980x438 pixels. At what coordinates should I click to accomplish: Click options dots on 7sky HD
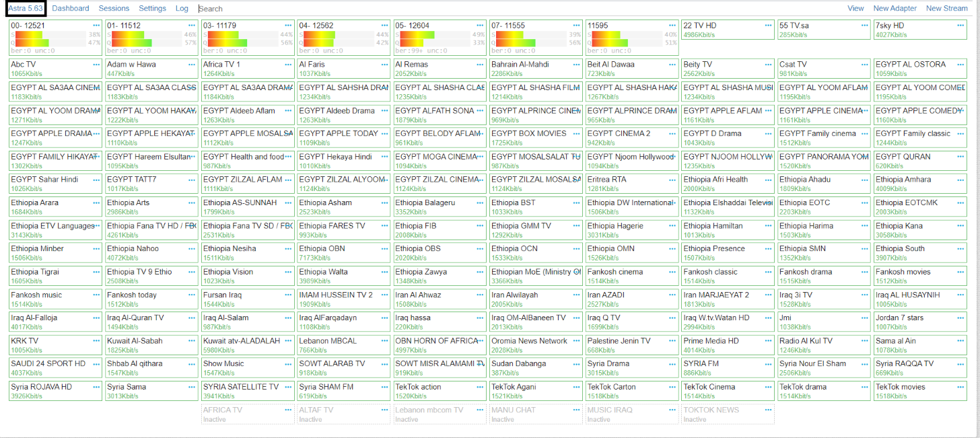click(960, 26)
